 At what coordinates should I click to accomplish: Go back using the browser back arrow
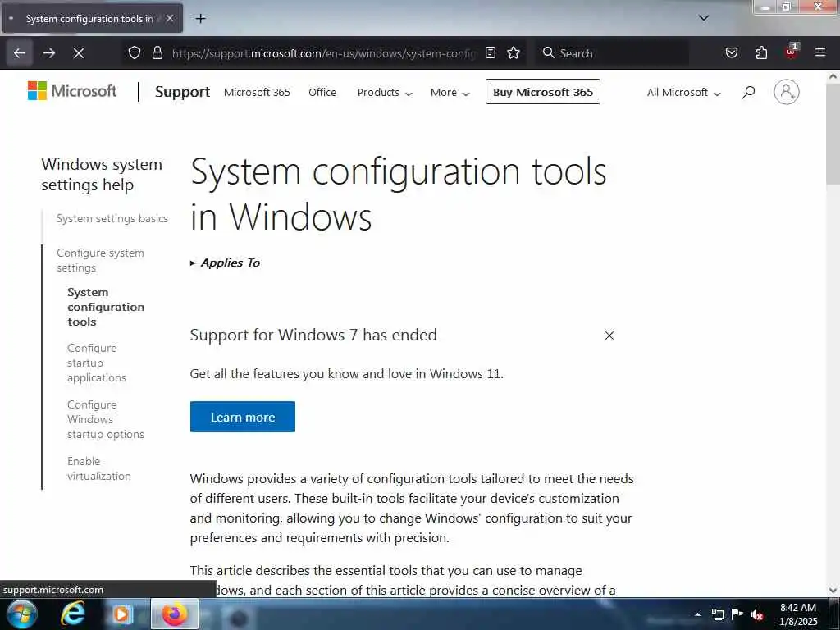coord(20,53)
